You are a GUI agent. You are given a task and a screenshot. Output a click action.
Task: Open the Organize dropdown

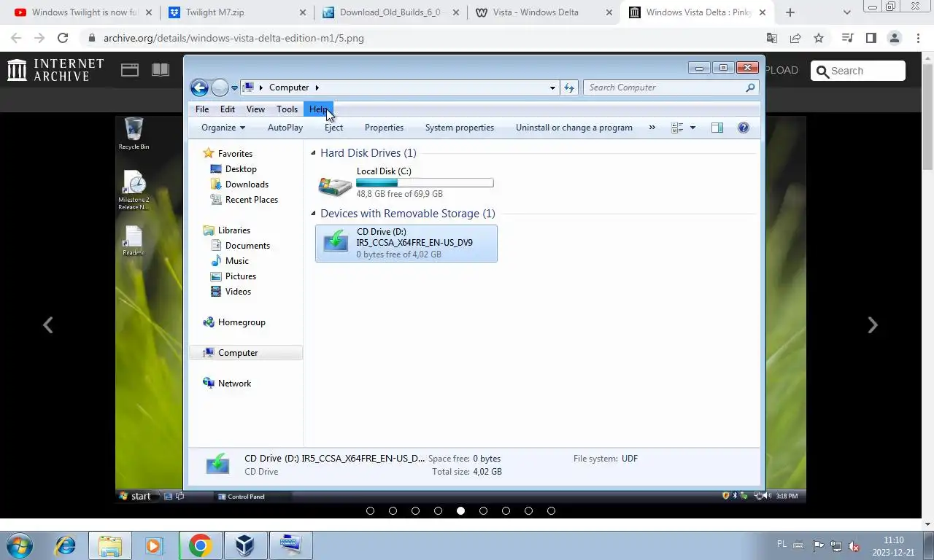(223, 128)
